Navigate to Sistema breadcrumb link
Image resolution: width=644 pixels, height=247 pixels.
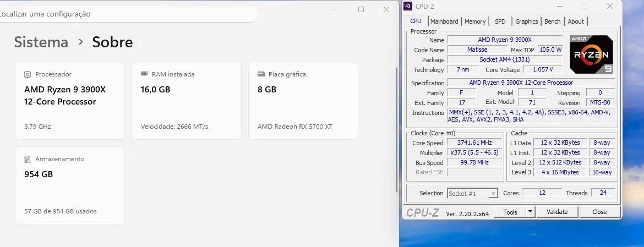41,42
